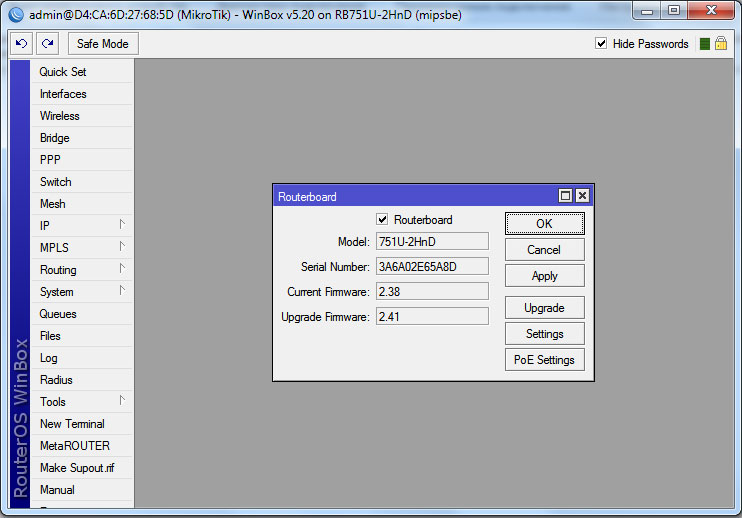Open New Terminal from sidebar

(72, 424)
